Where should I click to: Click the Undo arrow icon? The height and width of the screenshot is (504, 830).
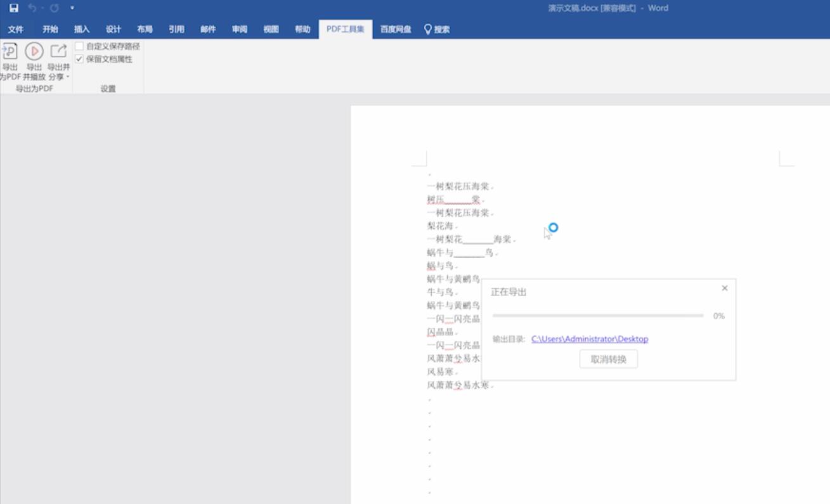32,8
